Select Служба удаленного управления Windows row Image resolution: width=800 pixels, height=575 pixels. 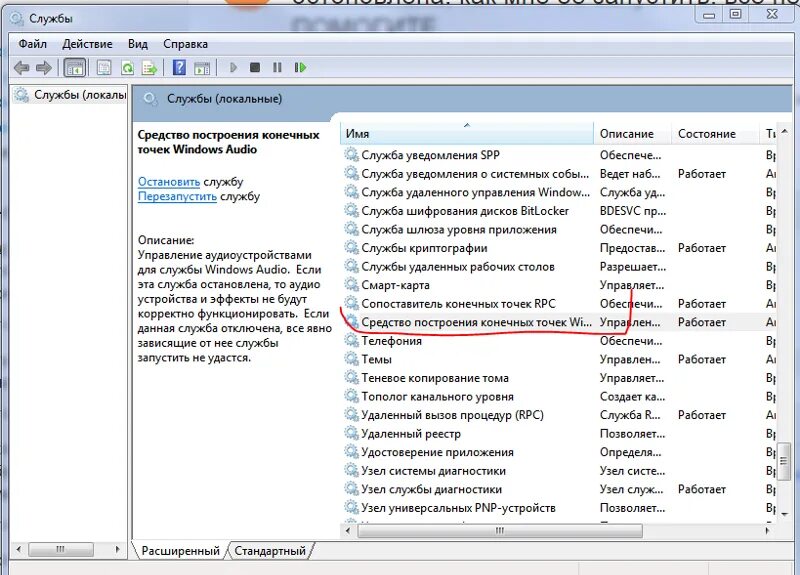coord(558,192)
